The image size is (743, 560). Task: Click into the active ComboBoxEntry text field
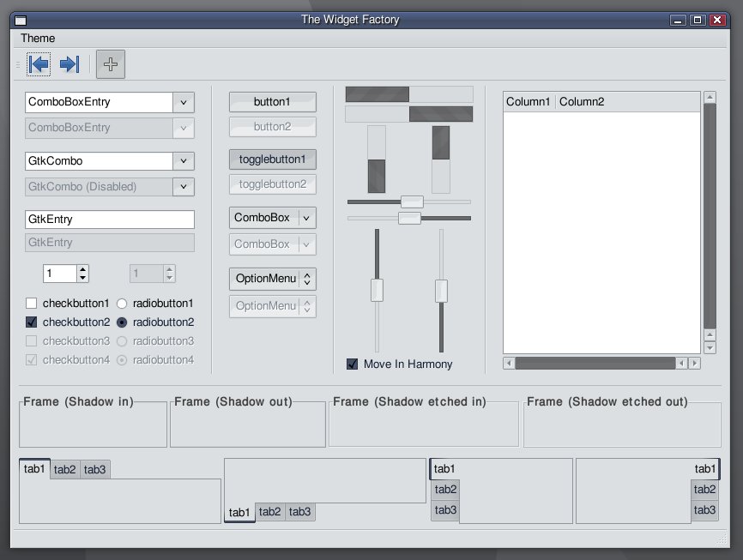[99, 102]
